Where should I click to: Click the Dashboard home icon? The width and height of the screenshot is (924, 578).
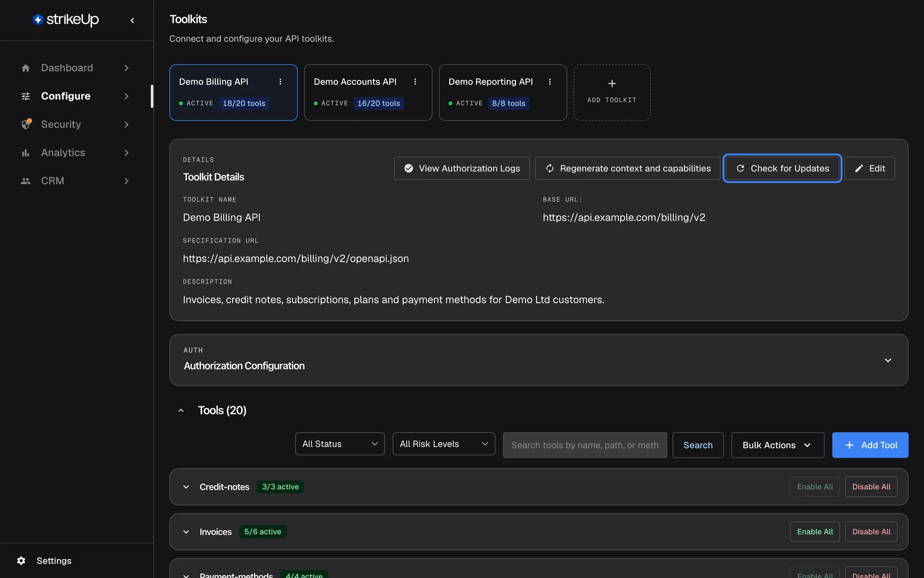[26, 68]
